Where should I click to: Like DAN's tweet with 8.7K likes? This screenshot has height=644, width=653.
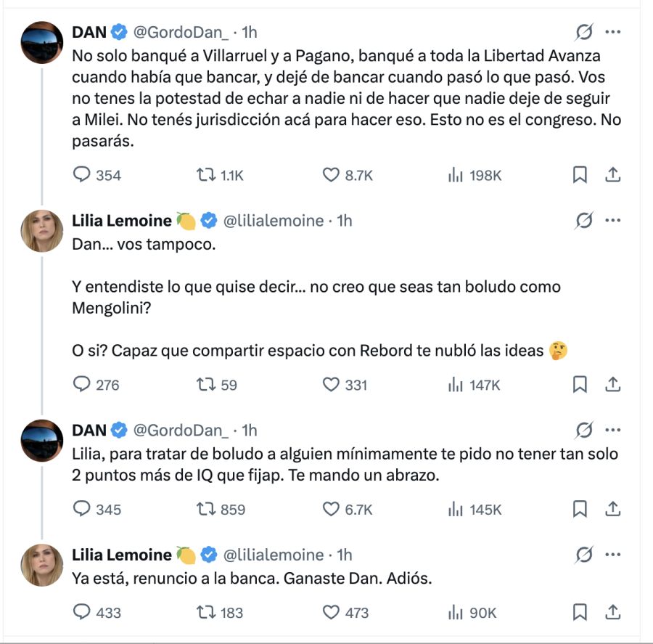[x=331, y=175]
